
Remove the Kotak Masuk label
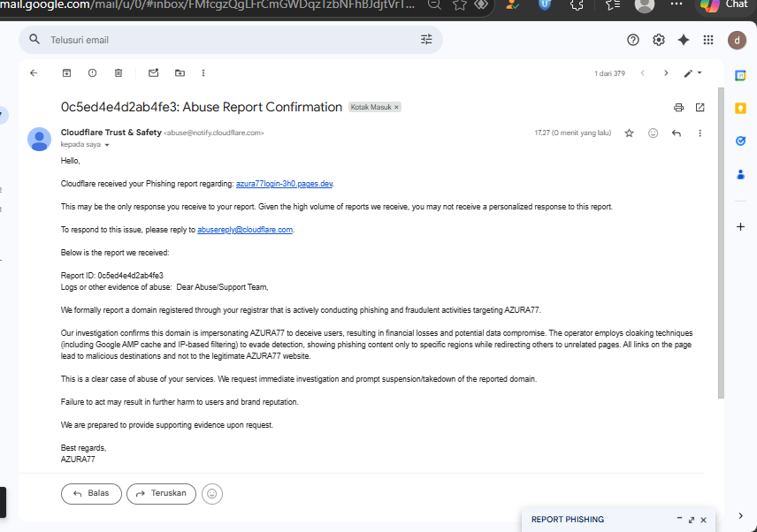tap(396, 107)
